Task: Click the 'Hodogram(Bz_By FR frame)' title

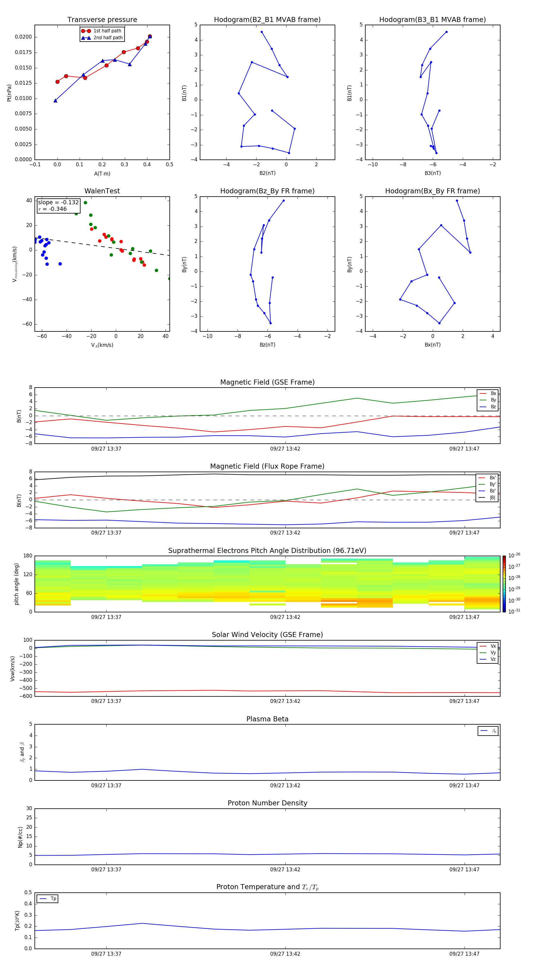Action: [267, 191]
